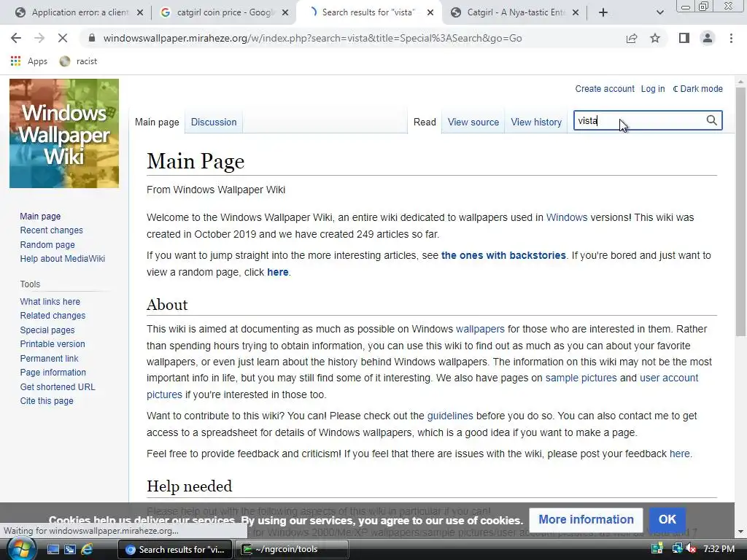The height and width of the screenshot is (560, 747).
Task: Click 'Cite this page' link
Action: coord(47,400)
